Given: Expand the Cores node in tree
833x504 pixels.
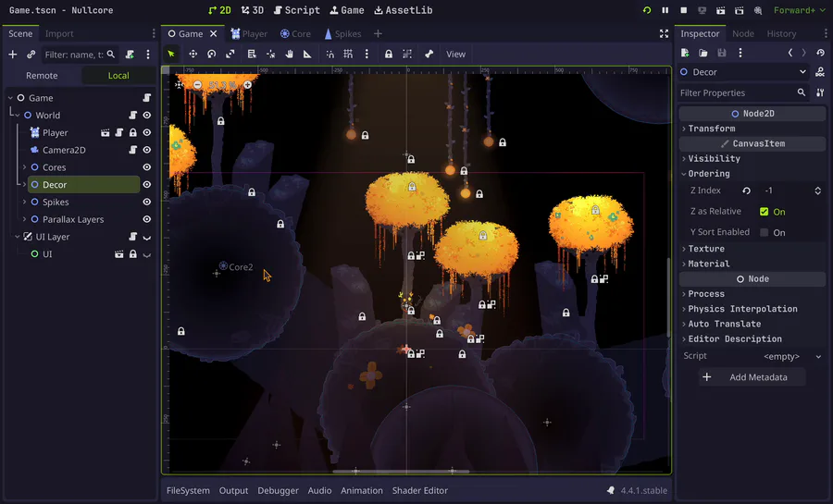Looking at the screenshot, I should [24, 167].
